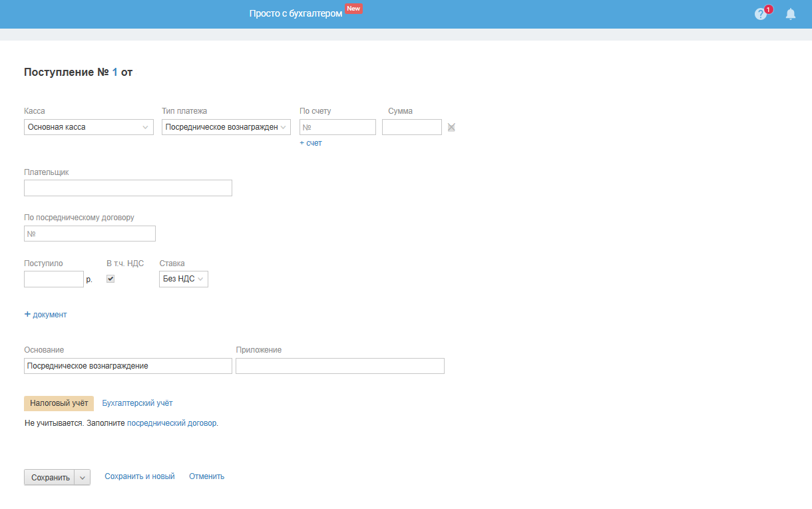
Task: Switch to 'Налоговый учёт' tab
Action: 59,403
